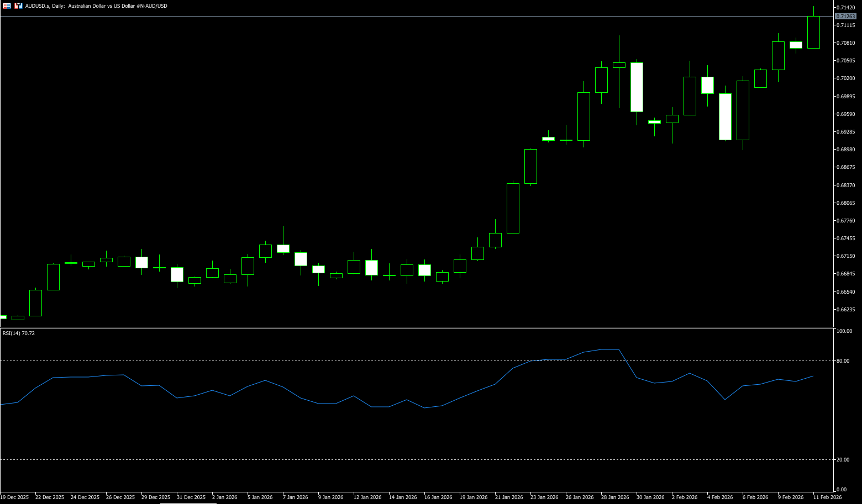The height and width of the screenshot is (504, 862).
Task: Click the RSI(14) 70.72 indicator label
Action: tap(19, 333)
